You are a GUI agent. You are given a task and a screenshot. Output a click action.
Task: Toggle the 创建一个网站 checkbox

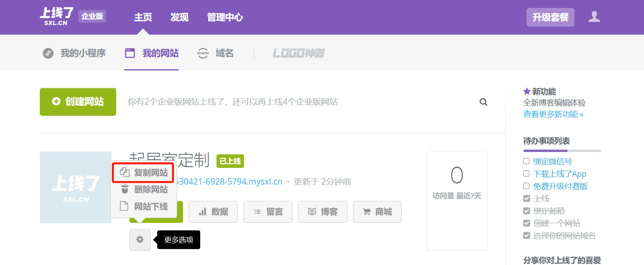tap(526, 223)
